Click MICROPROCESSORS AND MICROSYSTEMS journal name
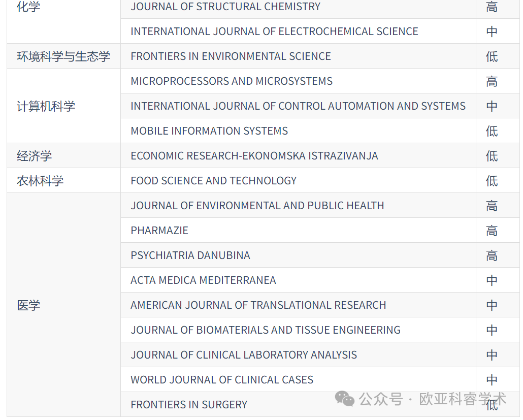Viewport: 523px width, 420px height. pos(232,81)
